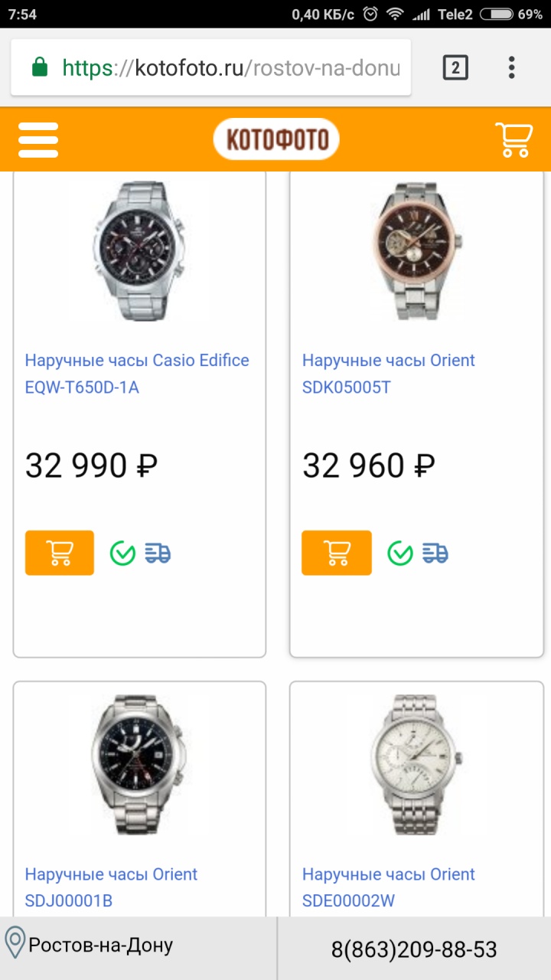
Task: Open the hamburger menu in the orange header
Action: point(38,140)
